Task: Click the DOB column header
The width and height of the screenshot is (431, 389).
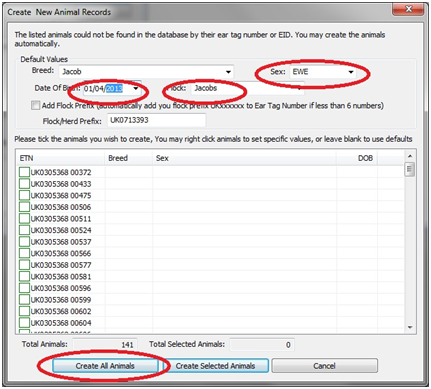Action: pos(357,158)
